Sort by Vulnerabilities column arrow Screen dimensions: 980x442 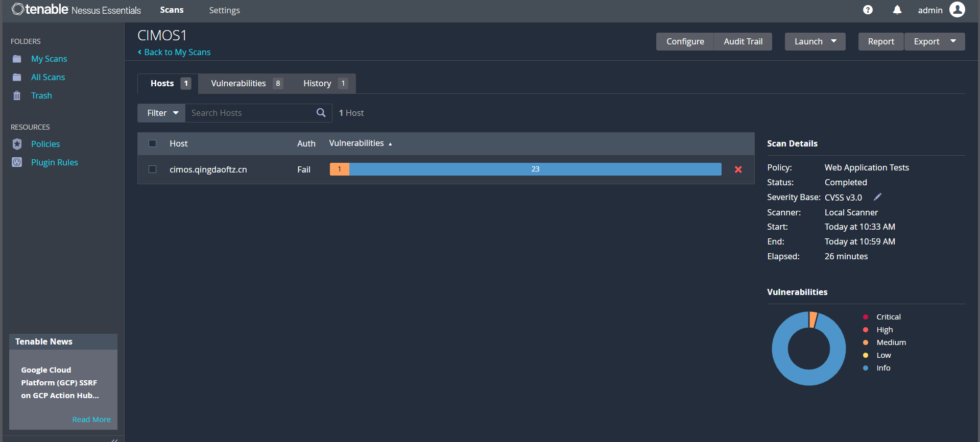click(390, 144)
